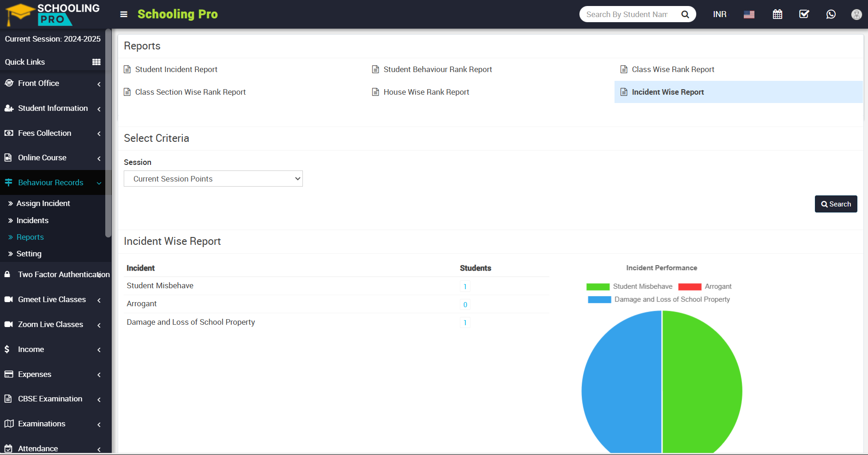Viewport: 868px width, 455px height.
Task: Toggle Arrogant red legend swatch
Action: (x=690, y=287)
